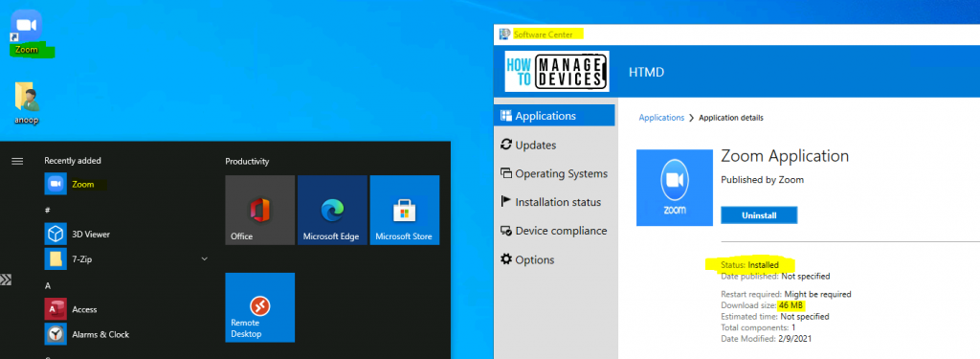The height and width of the screenshot is (359, 980).
Task: Click 'Estimated time: Not specified' text
Action: pos(775,317)
